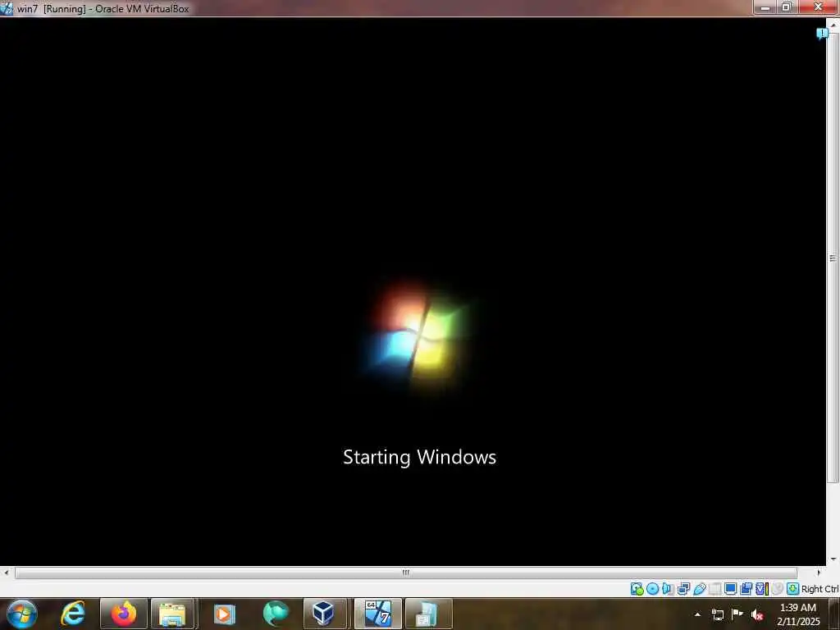The width and height of the screenshot is (840, 630).
Task: Open the clock showing 1:39 AM
Action: pos(798,614)
